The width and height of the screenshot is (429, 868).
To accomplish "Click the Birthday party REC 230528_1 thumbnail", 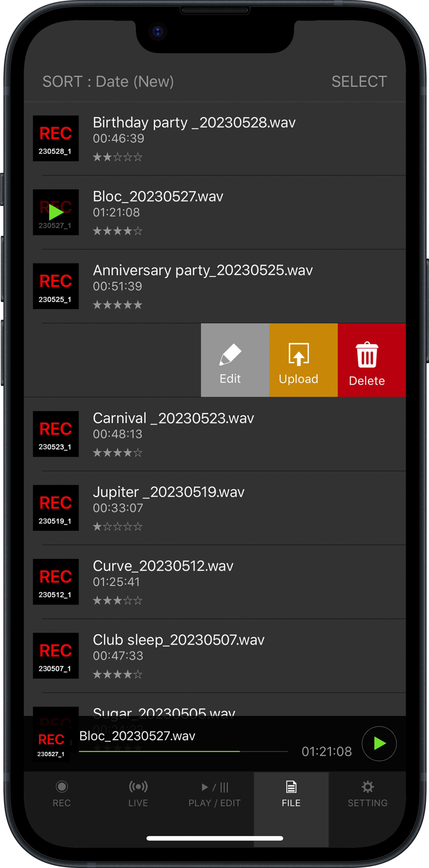I will point(56,138).
